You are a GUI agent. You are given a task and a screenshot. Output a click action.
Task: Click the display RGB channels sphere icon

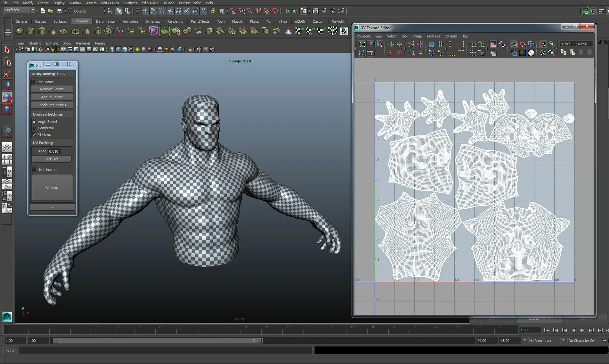(x=523, y=53)
